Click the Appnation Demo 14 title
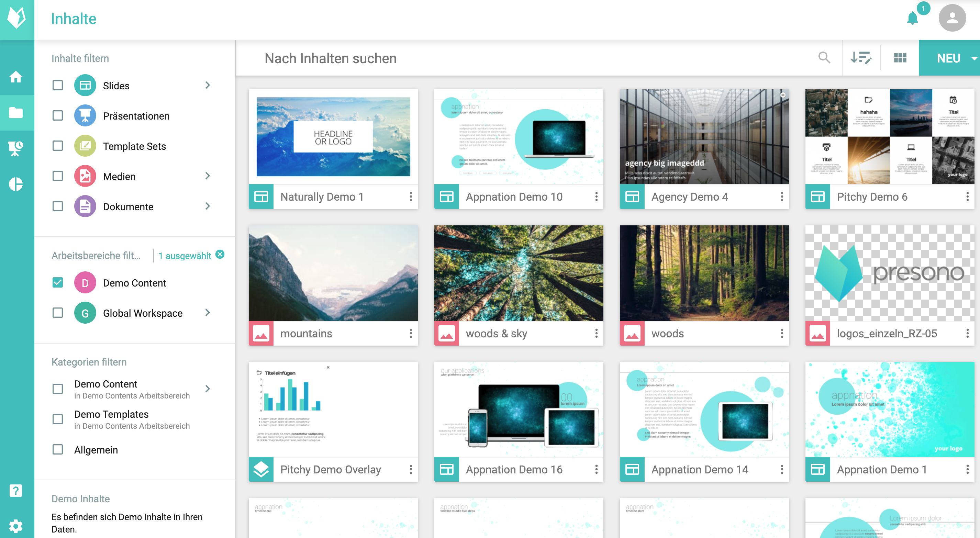980x538 pixels. (700, 470)
